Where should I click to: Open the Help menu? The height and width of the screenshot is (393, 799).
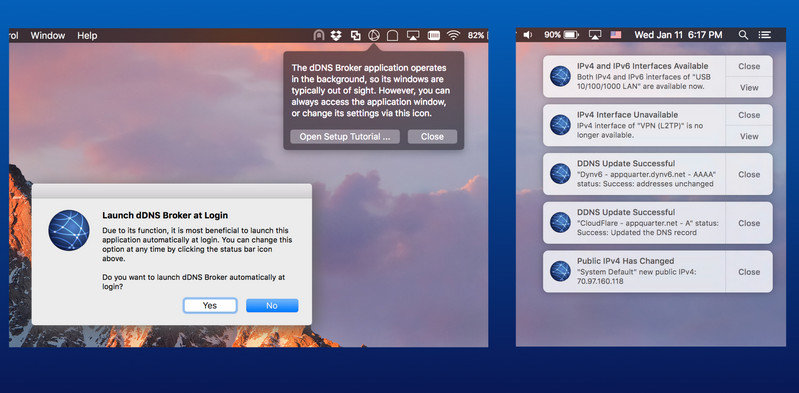(x=87, y=35)
